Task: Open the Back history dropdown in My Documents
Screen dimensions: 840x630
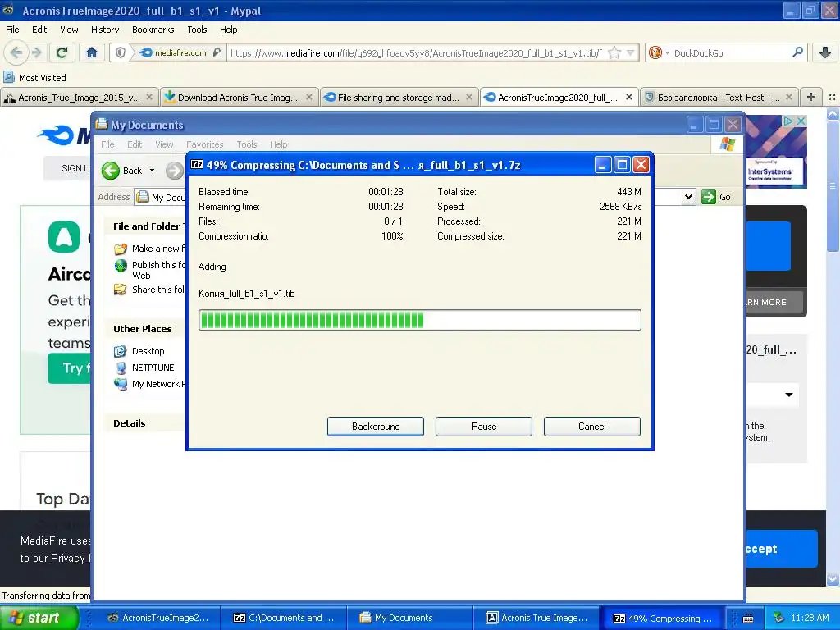Action: point(152,171)
